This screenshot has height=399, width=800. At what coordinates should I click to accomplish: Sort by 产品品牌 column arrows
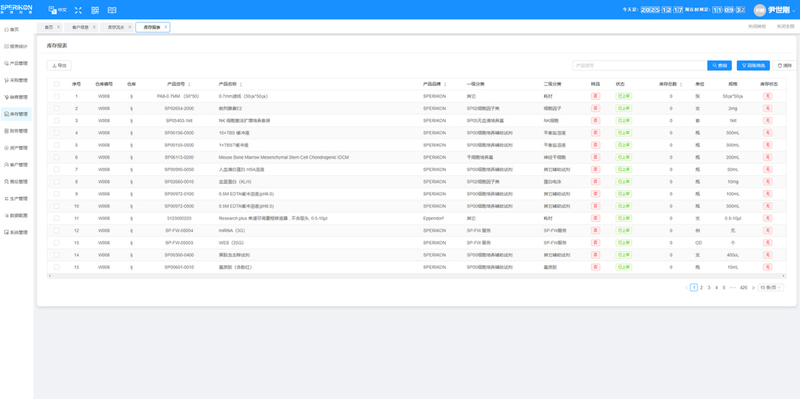445,84
